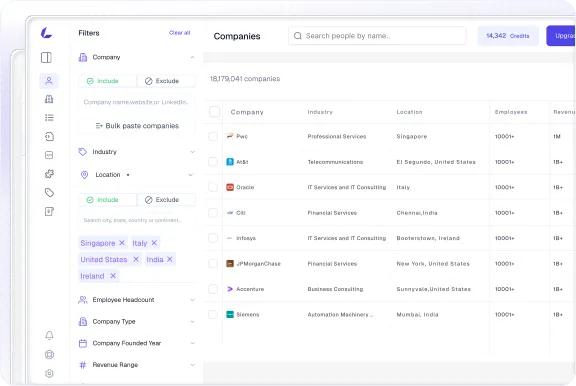Select Exclude under Company filter
Viewport: 576px width, 386px height.
pyautogui.click(x=166, y=81)
